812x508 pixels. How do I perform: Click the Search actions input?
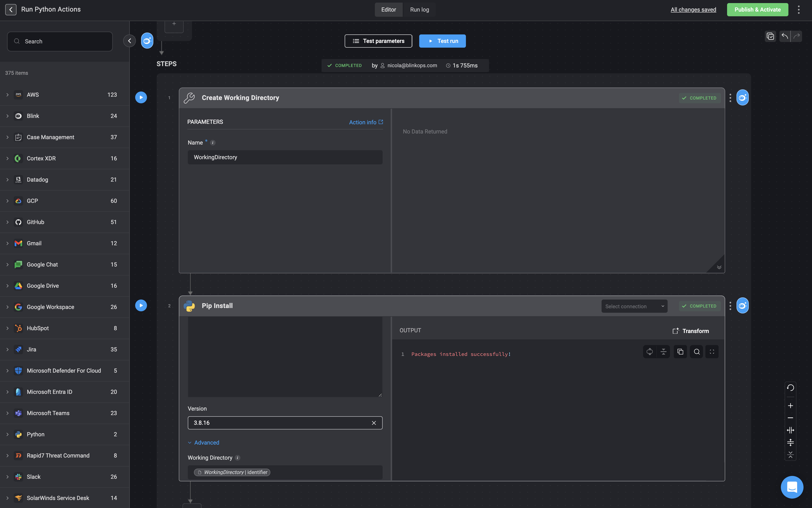click(60, 41)
